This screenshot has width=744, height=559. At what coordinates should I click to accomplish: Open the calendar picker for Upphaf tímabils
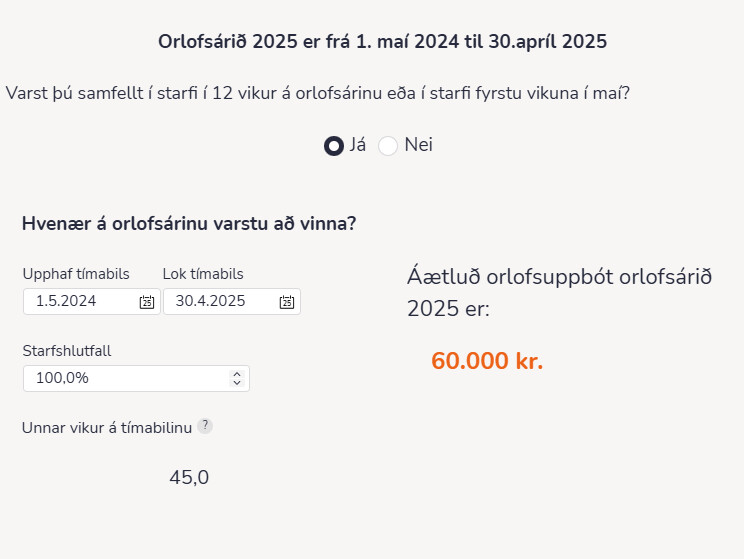pos(147,302)
